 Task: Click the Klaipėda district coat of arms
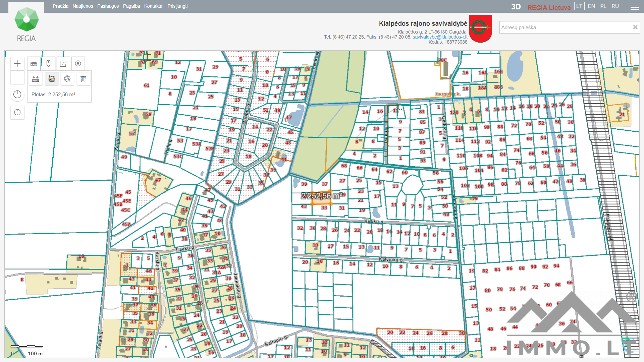coord(480,28)
